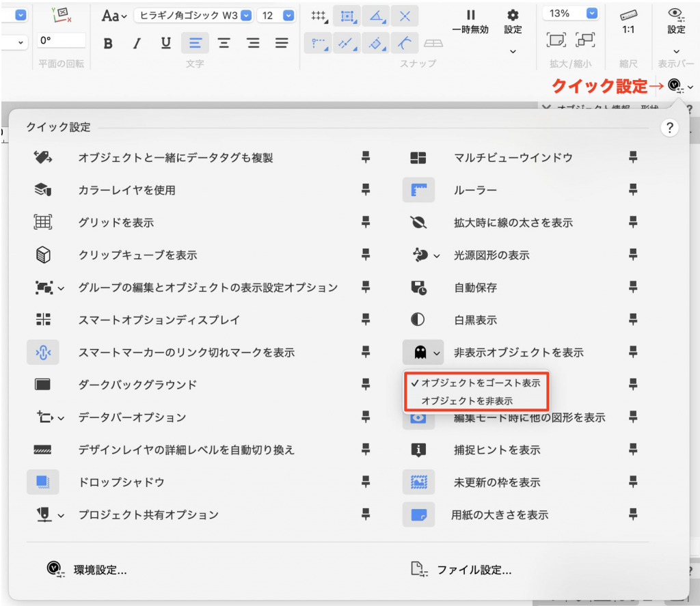This screenshot has height=606, width=700.
Task: Click the tangent snap icon in スナップ
Action: click(405, 43)
